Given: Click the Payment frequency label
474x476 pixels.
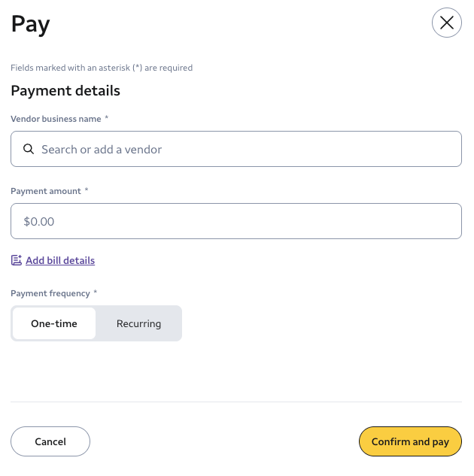Looking at the screenshot, I should pos(50,293).
